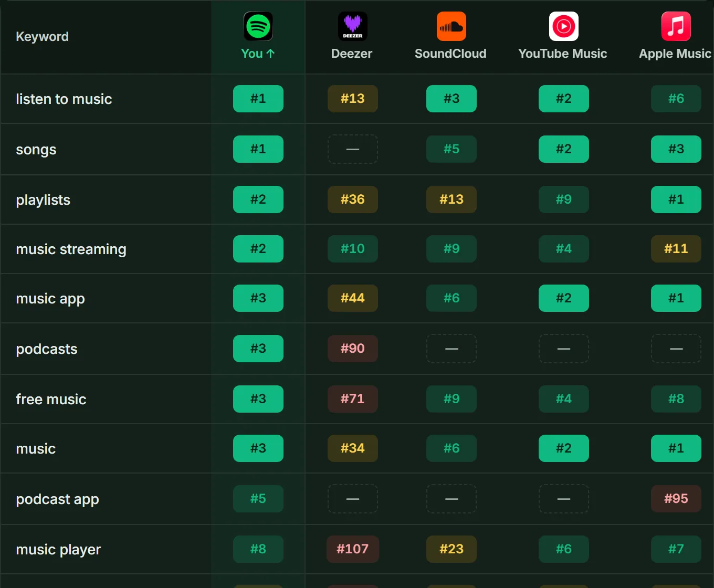
Task: Click the SoundCloud app icon
Action: 451,26
